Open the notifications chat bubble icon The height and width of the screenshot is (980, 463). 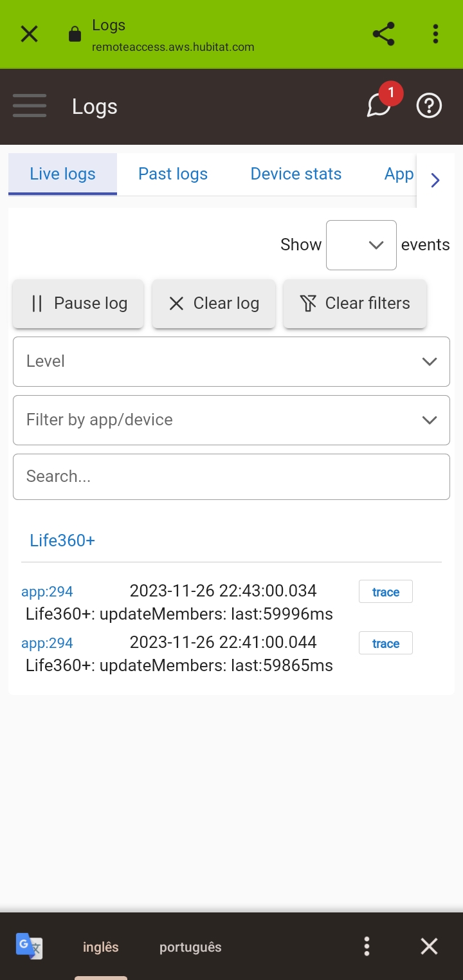[x=379, y=106]
